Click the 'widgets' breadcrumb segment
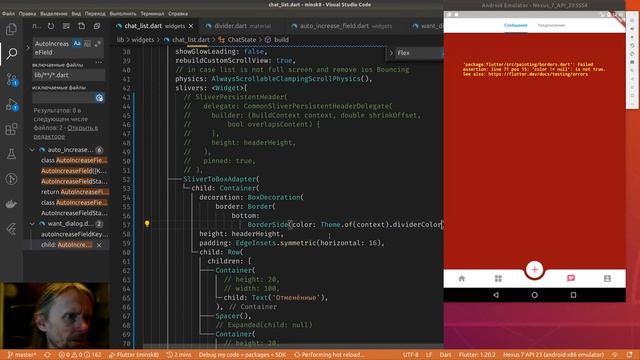The width and height of the screenshot is (640, 360). [x=142, y=40]
